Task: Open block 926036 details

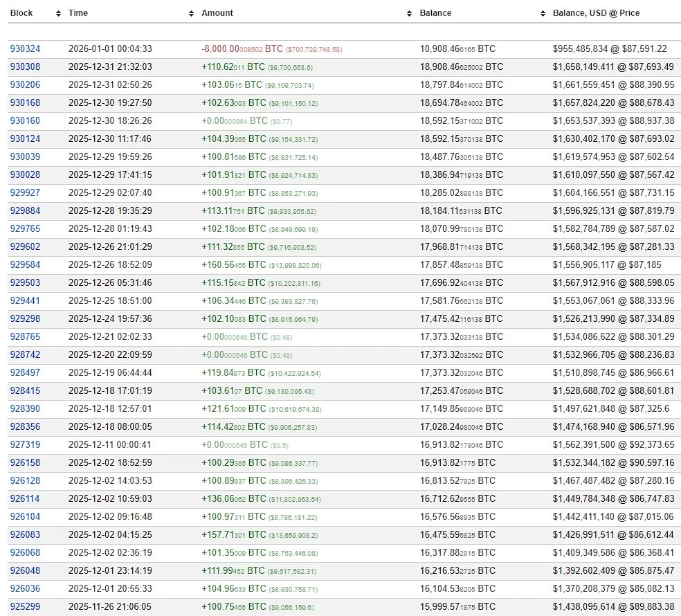Action: pos(24,588)
